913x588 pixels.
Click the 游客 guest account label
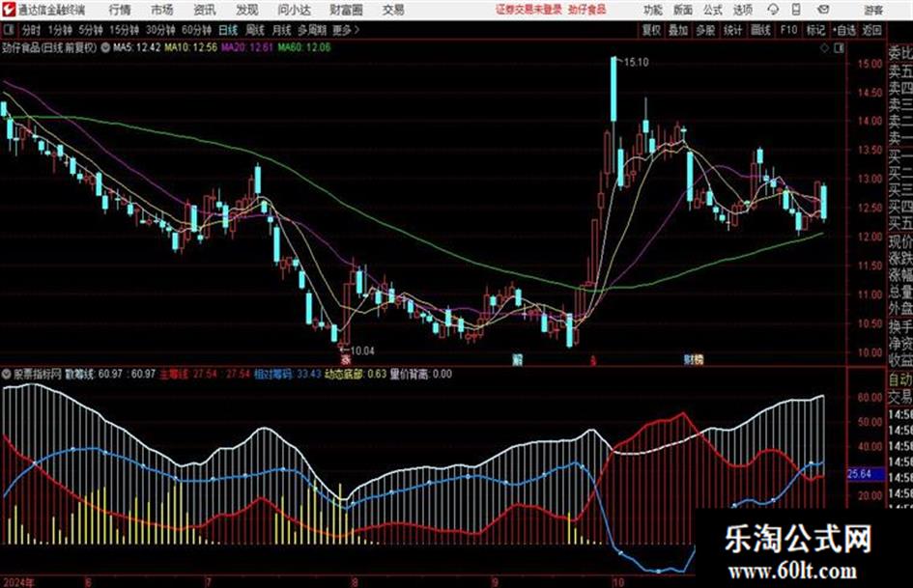pyautogui.click(x=873, y=10)
